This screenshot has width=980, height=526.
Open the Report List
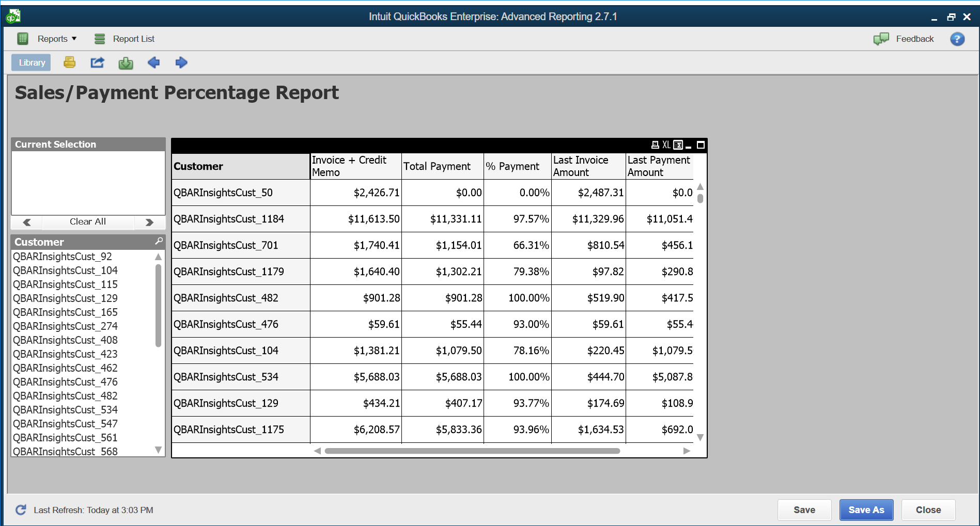click(133, 39)
